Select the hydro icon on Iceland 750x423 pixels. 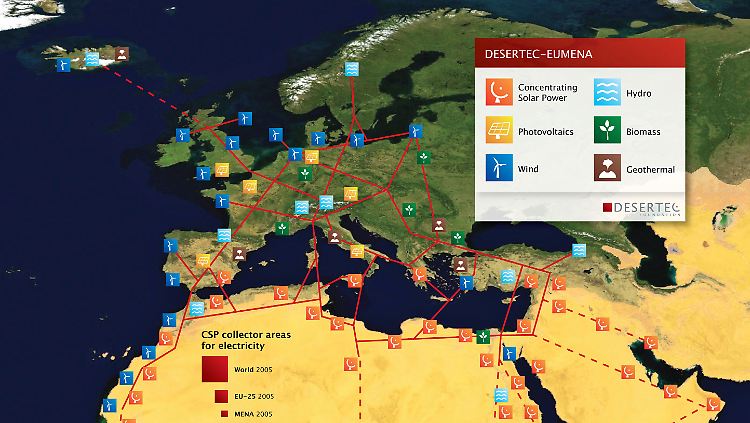pos(92,59)
